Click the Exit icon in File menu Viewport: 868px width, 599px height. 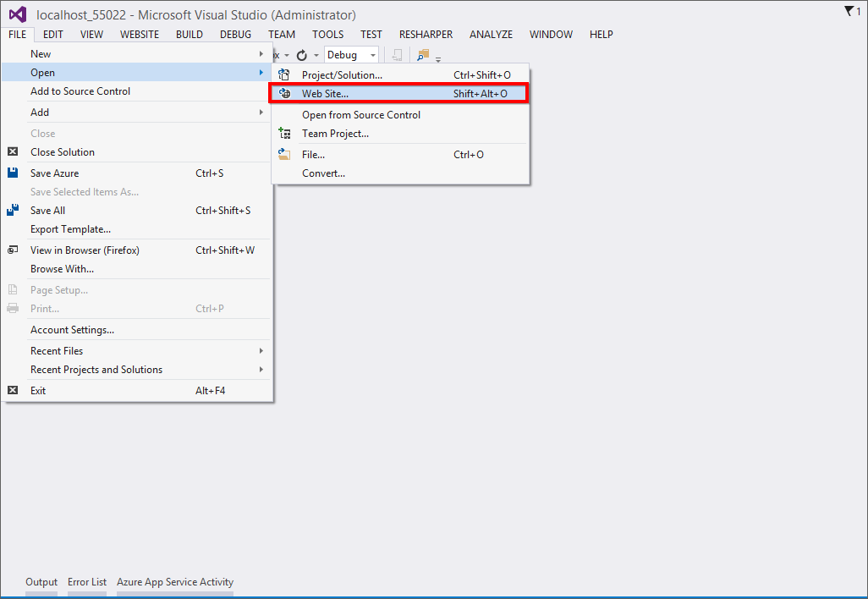tap(11, 390)
